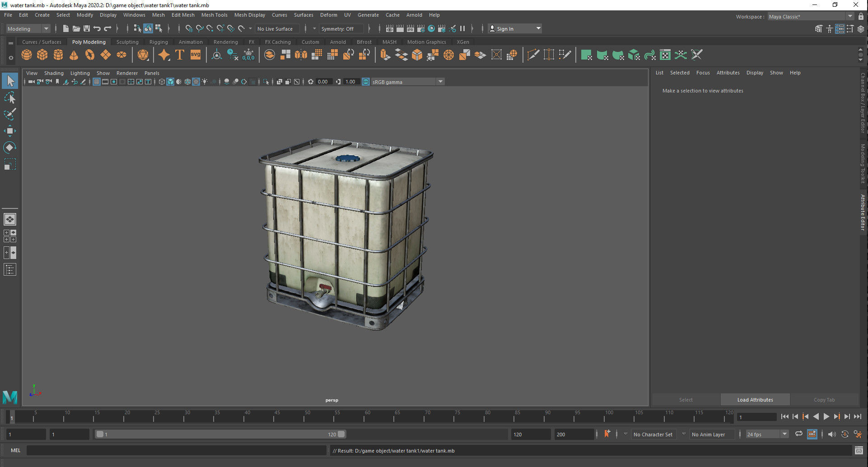Screen dimensions: 868x467
Task: Create a polygon cube from the shelf
Action: [42, 55]
